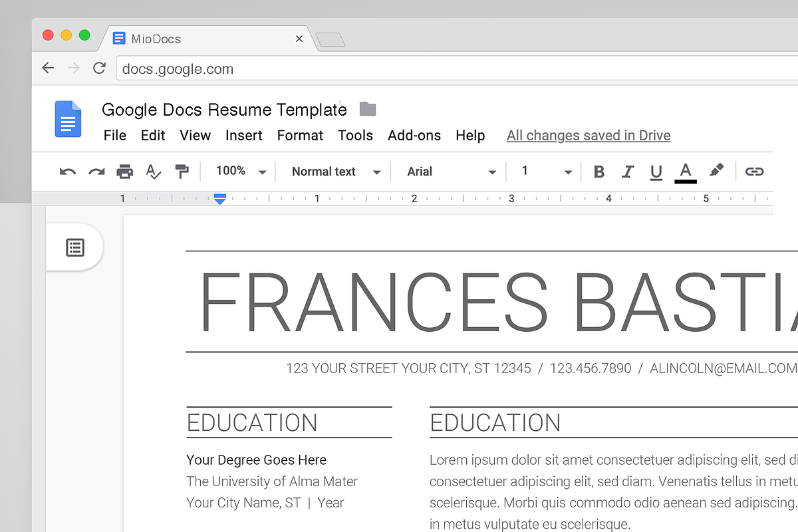This screenshot has width=798, height=532.
Task: Open the zoom 100% dropdown
Action: (x=241, y=172)
